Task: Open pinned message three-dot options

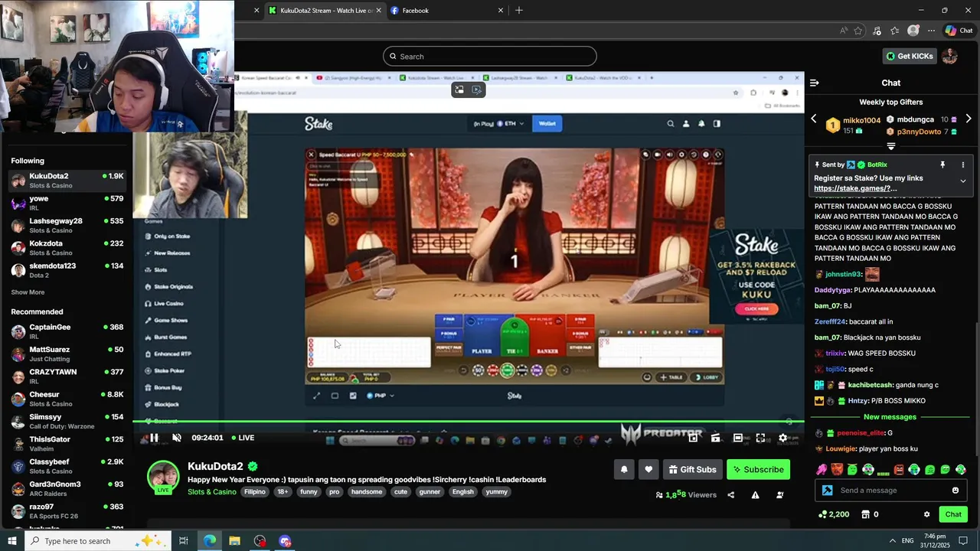Action: click(963, 165)
